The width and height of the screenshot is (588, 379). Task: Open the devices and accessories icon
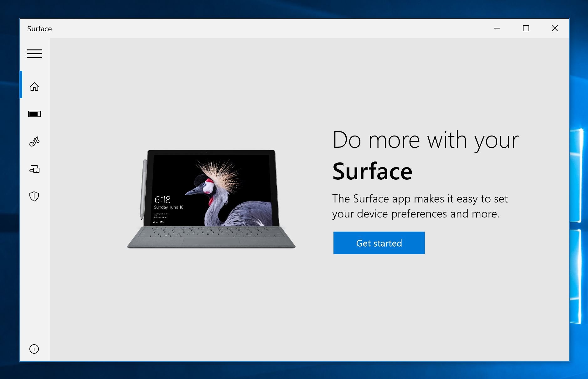click(34, 169)
